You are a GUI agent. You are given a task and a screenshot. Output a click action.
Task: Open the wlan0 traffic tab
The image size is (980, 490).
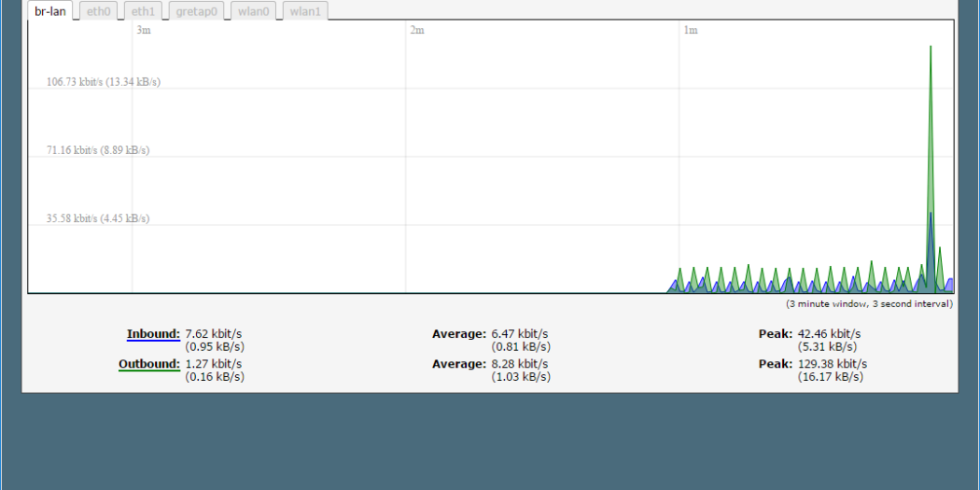pos(253,11)
